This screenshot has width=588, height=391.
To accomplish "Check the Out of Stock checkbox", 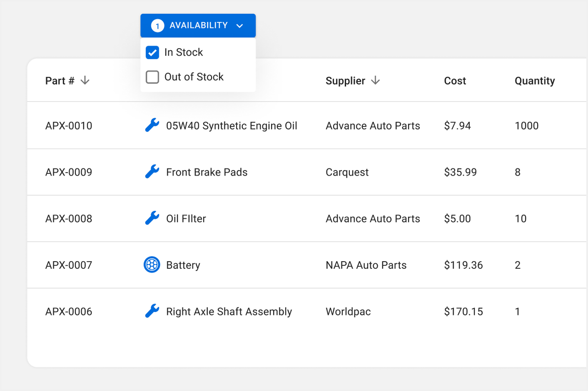I will 152,77.
